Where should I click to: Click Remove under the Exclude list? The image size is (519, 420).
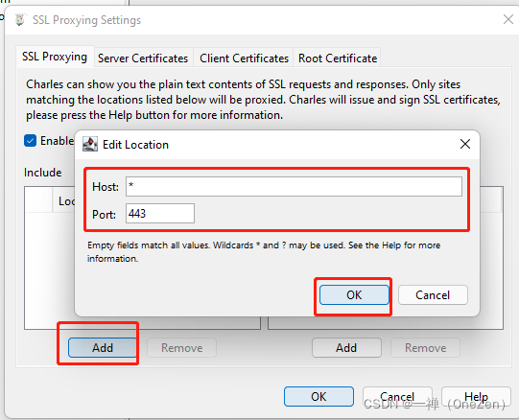coord(425,347)
